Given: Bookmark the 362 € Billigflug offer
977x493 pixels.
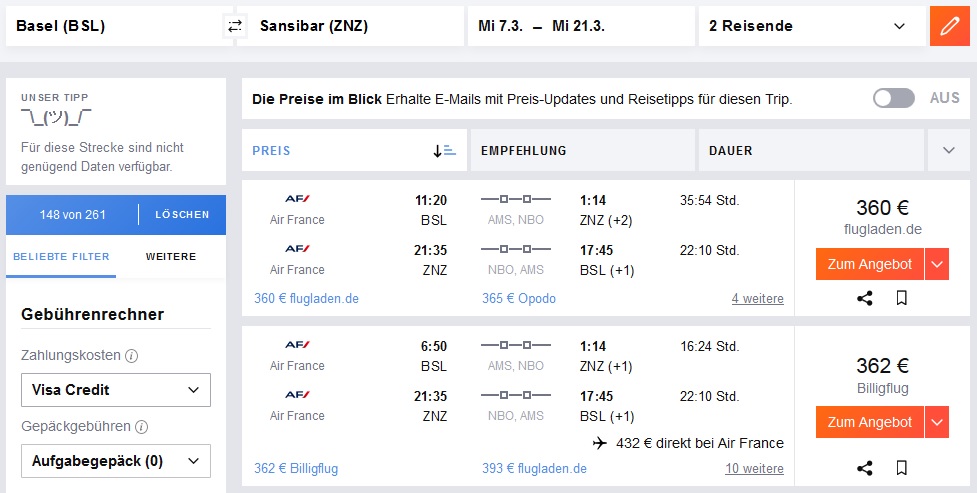Looking at the screenshot, I should [901, 468].
